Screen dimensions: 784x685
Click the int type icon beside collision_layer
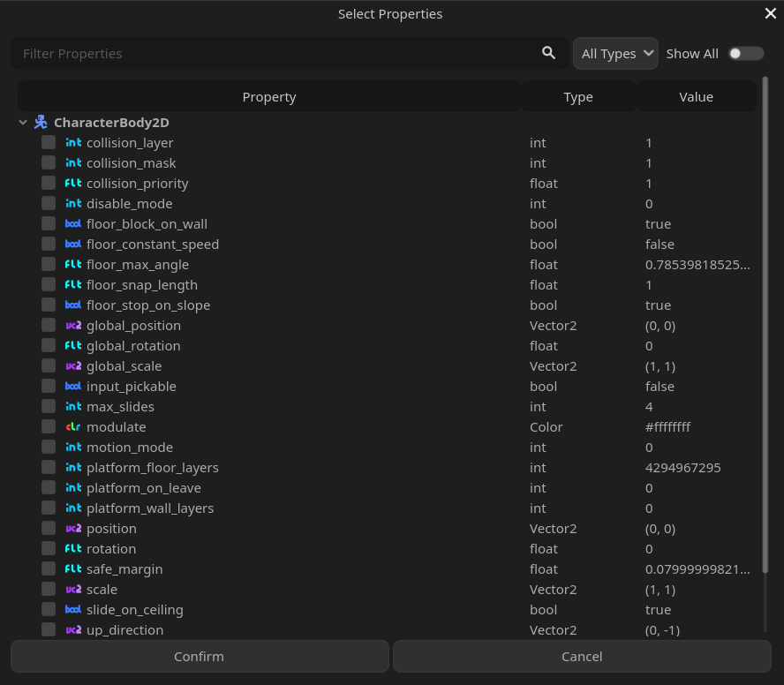[x=73, y=143]
